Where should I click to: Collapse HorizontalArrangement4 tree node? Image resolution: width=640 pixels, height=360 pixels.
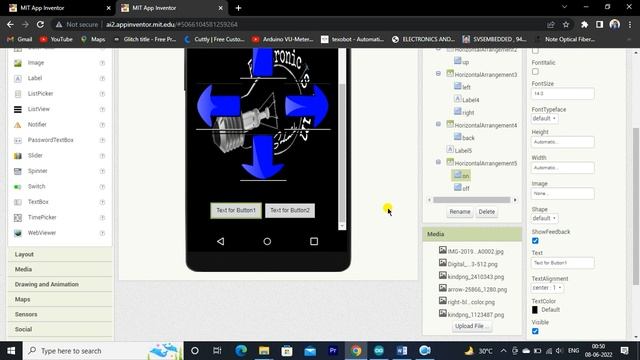coord(438,124)
